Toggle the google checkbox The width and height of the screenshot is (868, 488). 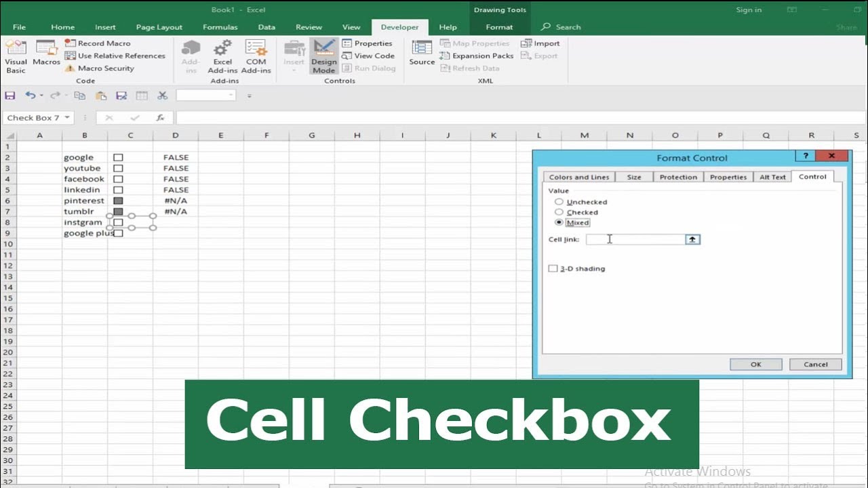118,157
